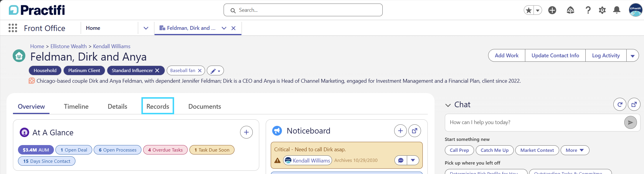
Task: Open the Feldman tab actions chevron
Action: [x=224, y=28]
